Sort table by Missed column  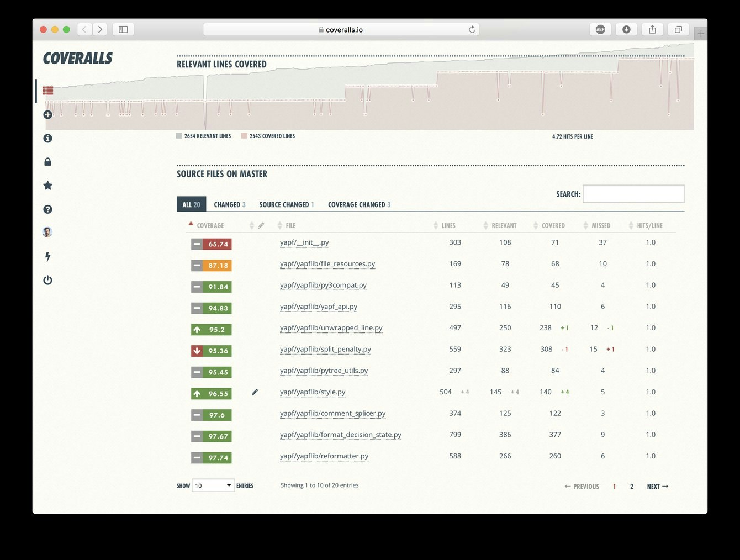tap(601, 225)
